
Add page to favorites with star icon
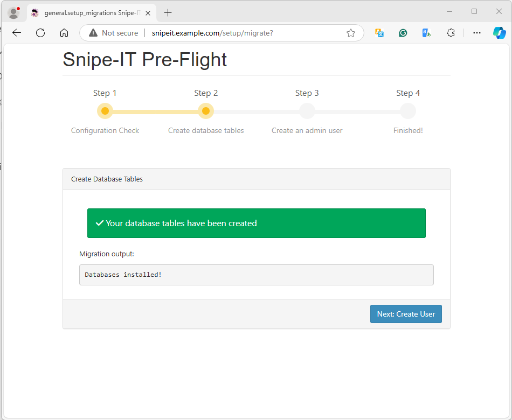coord(351,33)
